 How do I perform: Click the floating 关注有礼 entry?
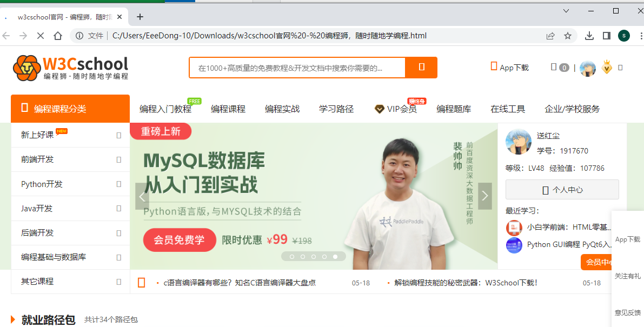coord(628,276)
